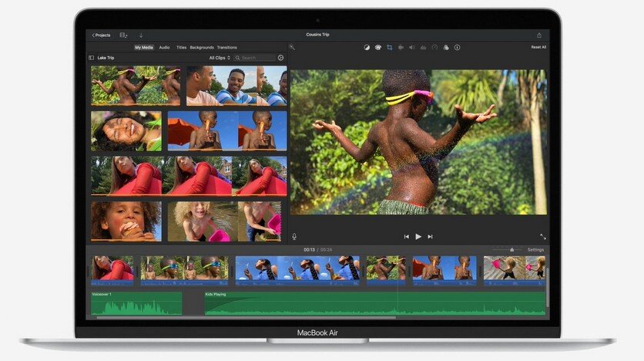644x361 pixels.
Task: Select kids with pink bucket browser clip
Action: click(x=224, y=221)
